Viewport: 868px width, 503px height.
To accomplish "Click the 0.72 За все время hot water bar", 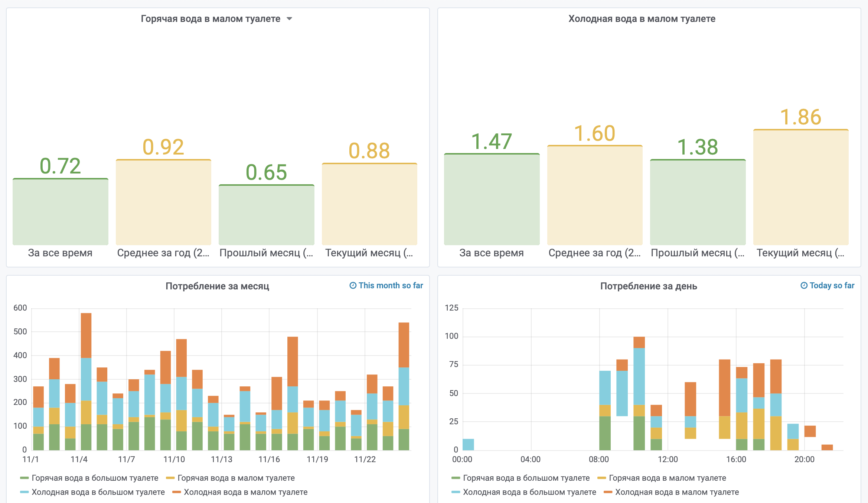I will [60, 212].
